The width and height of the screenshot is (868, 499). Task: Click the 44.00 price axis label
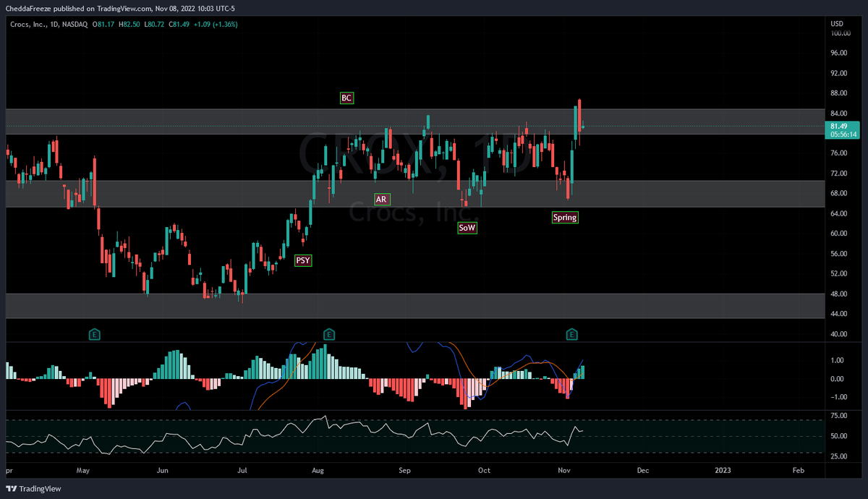(839, 314)
